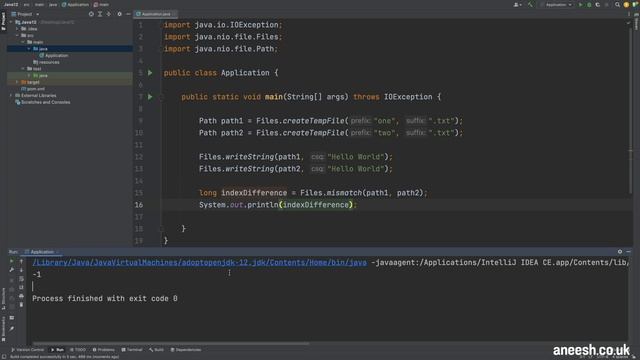Click the Build project hammer icon
The image size is (640, 360).
coord(530,5)
